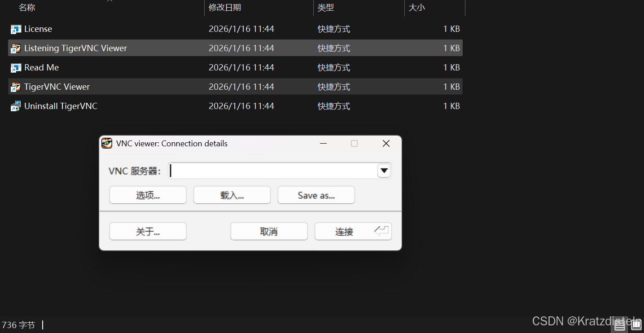The width and height of the screenshot is (644, 333).
Task: Click the 快捷方式 type cell of Read Me row
Action: point(334,68)
